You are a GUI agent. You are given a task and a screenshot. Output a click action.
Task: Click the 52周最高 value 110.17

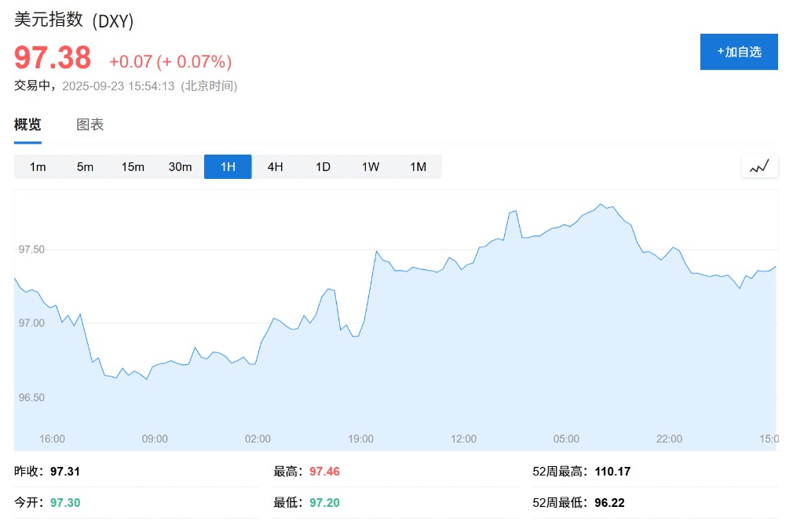point(612,472)
